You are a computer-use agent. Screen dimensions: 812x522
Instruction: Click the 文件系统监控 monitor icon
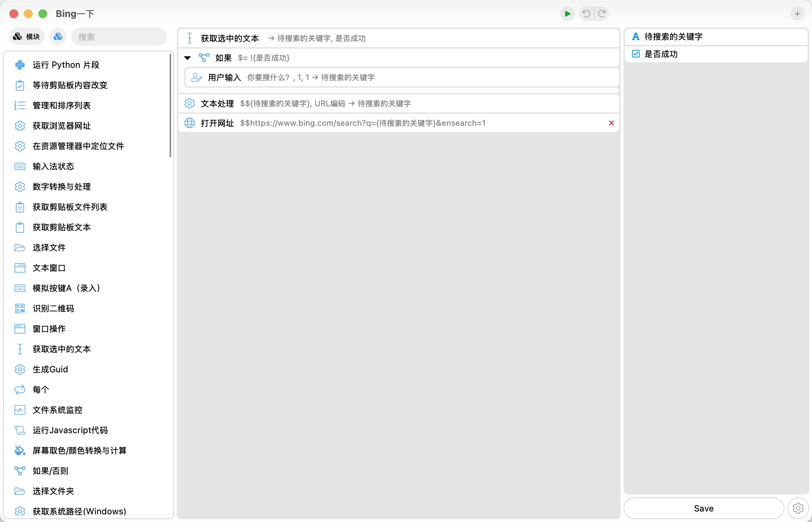coord(20,410)
